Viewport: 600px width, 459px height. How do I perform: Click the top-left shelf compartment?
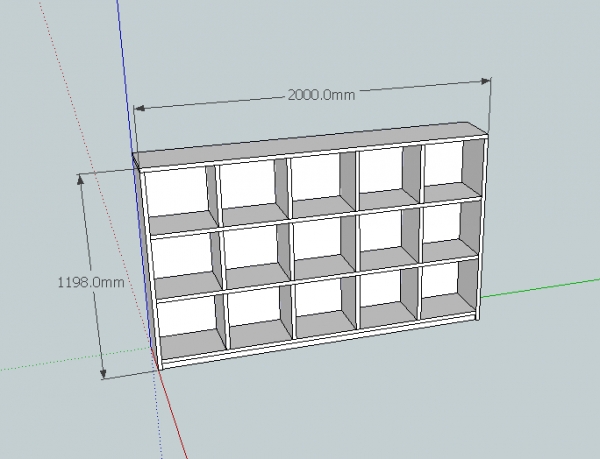coord(181,201)
